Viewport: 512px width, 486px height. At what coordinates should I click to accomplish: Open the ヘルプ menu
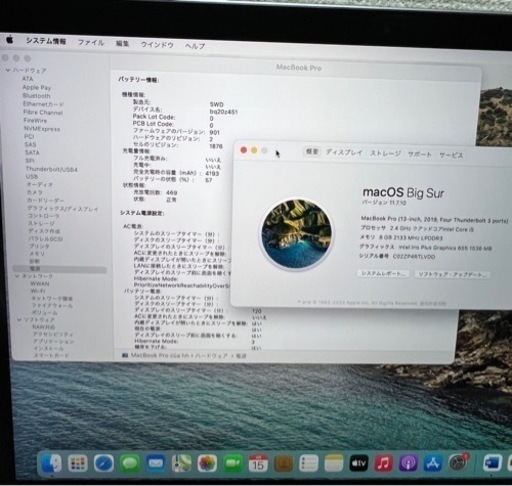pyautogui.click(x=195, y=46)
